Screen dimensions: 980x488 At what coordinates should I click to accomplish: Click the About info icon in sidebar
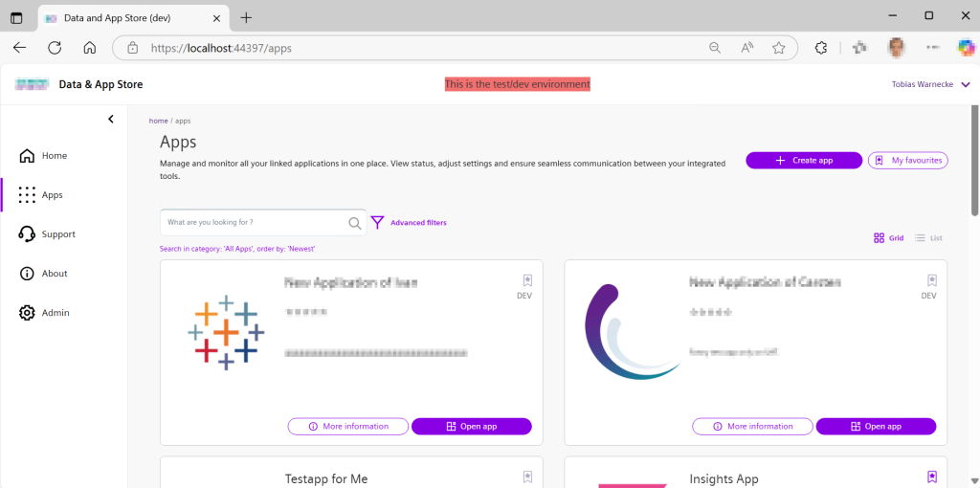27,274
